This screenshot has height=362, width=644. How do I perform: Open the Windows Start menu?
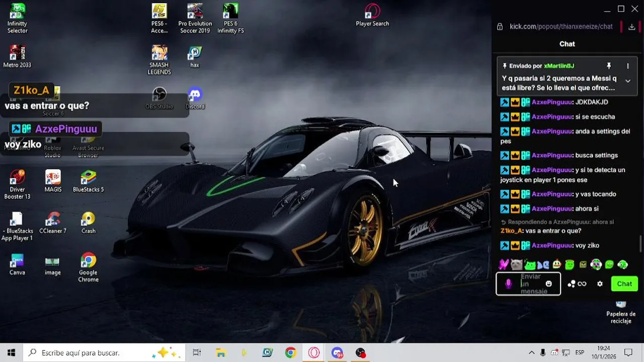[x=12, y=353]
